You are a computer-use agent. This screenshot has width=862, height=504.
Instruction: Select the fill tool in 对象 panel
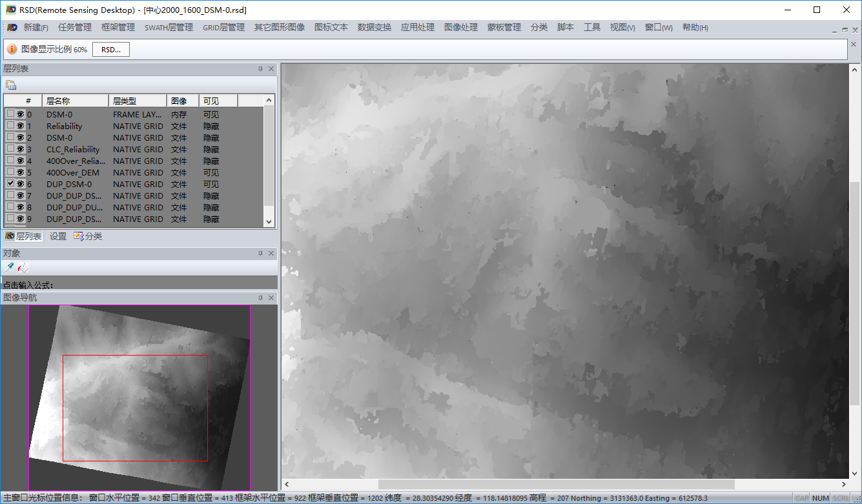coord(22,267)
